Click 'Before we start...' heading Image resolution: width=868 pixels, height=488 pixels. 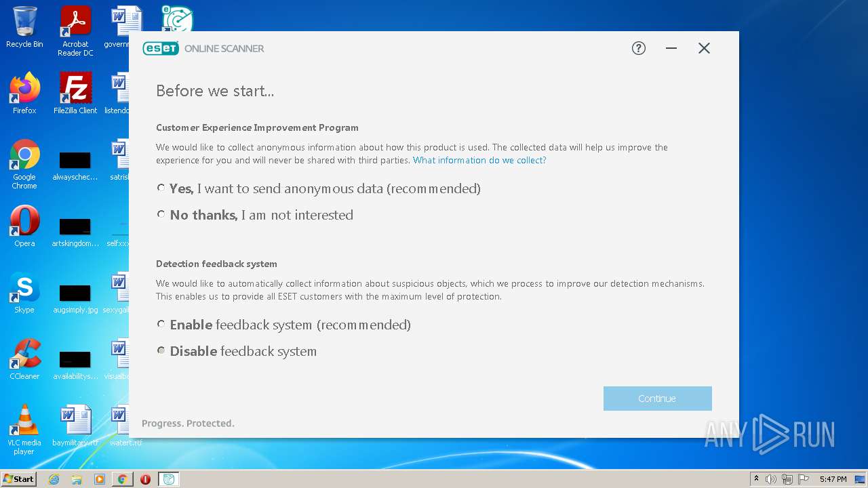pos(215,91)
